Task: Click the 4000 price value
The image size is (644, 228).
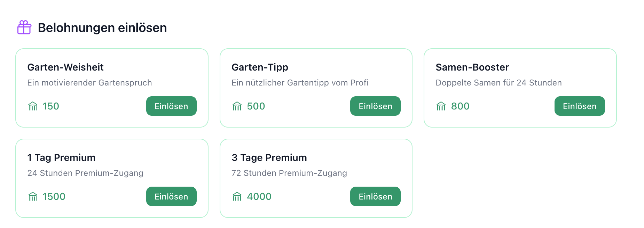Action: click(259, 196)
